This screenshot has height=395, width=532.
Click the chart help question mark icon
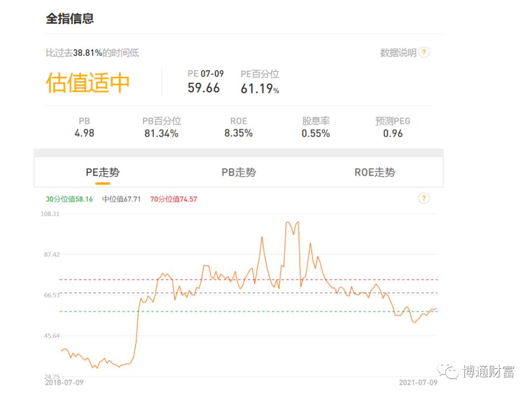click(x=424, y=198)
